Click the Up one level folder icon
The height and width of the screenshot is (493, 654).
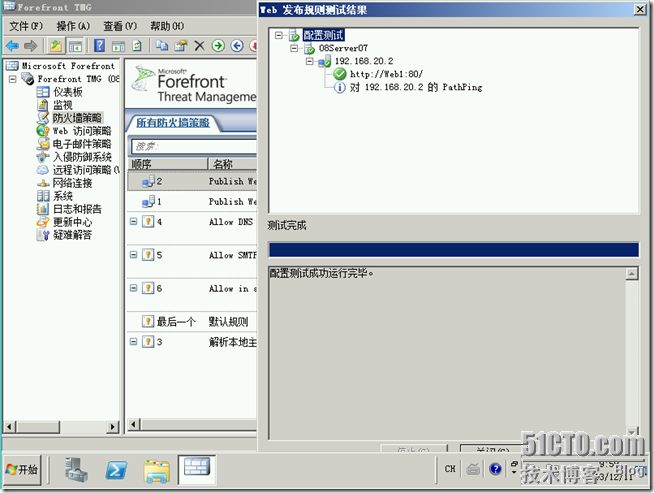(55, 45)
